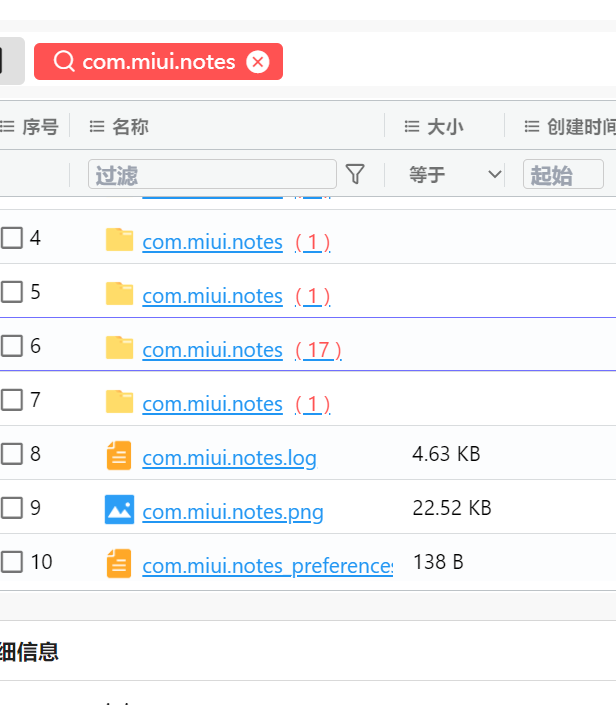Open com.miui.notes folder in row 4

tap(212, 242)
